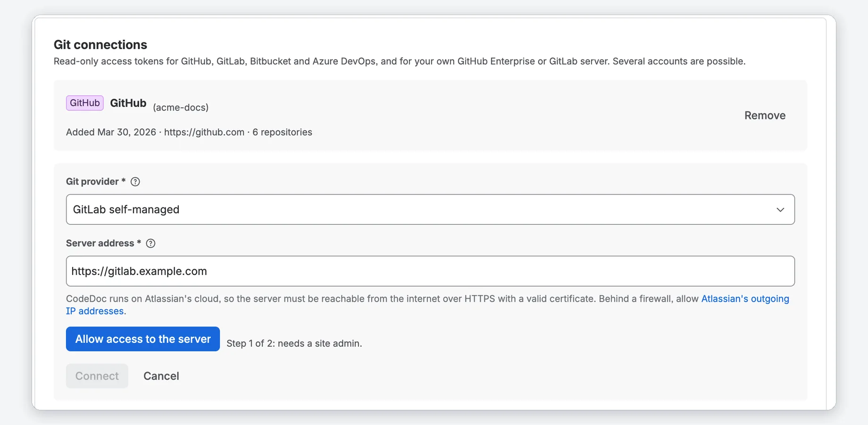Click the 'Server address *' label
Image resolution: width=868 pixels, height=425 pixels.
pos(104,243)
